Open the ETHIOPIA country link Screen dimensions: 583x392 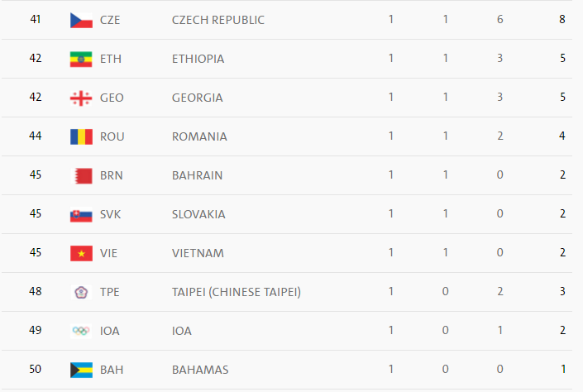coord(198,59)
